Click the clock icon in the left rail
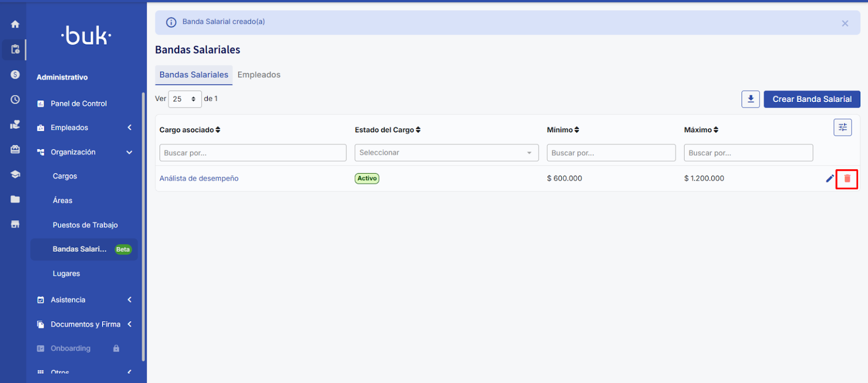Viewport: 868px width, 383px height. click(x=15, y=99)
